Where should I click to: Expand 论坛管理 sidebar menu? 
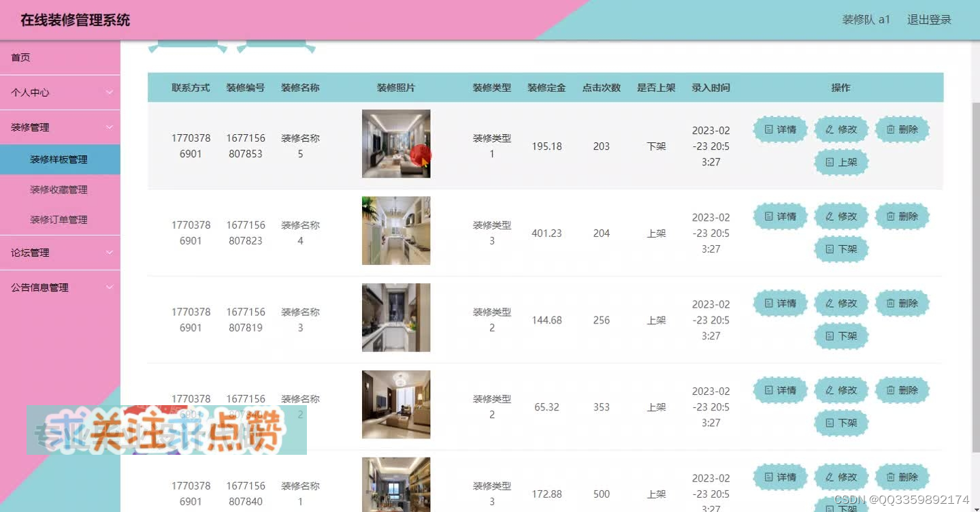(60, 253)
